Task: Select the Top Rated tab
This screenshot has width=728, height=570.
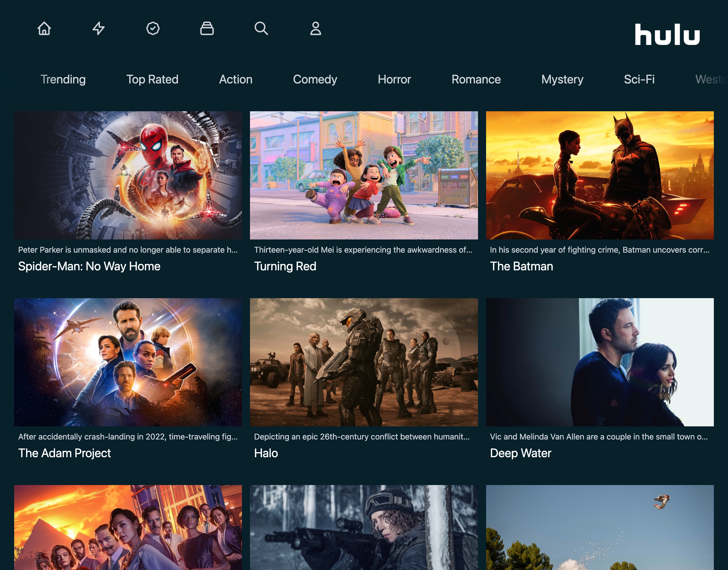Action: (x=152, y=79)
